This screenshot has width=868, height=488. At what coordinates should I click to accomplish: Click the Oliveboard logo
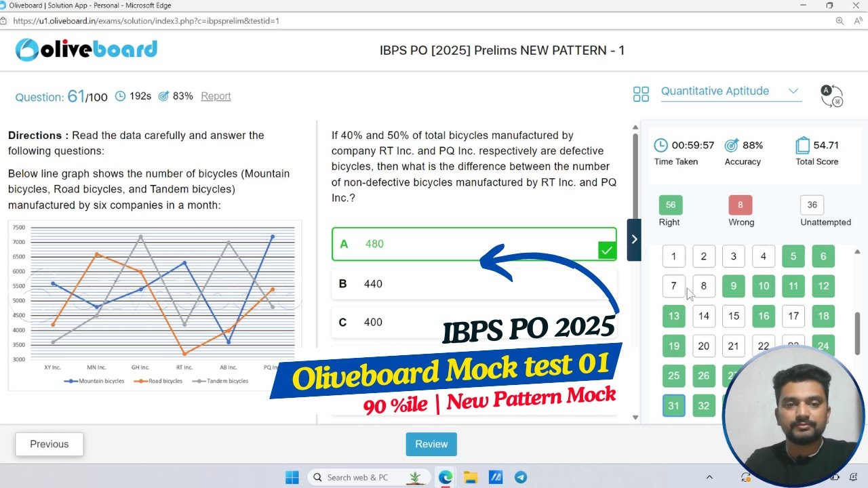pos(86,49)
